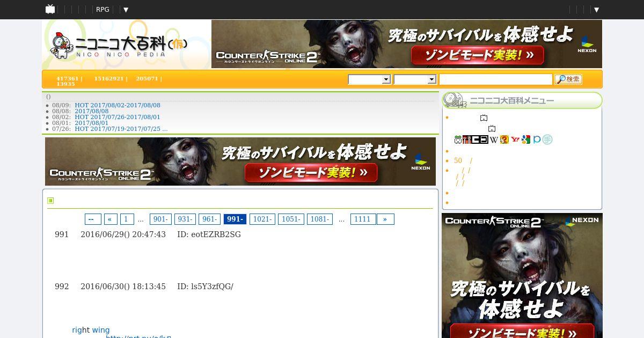Screen dimensions: 644x338
Task: Jump to comments 1081-
Action: [320, 219]
